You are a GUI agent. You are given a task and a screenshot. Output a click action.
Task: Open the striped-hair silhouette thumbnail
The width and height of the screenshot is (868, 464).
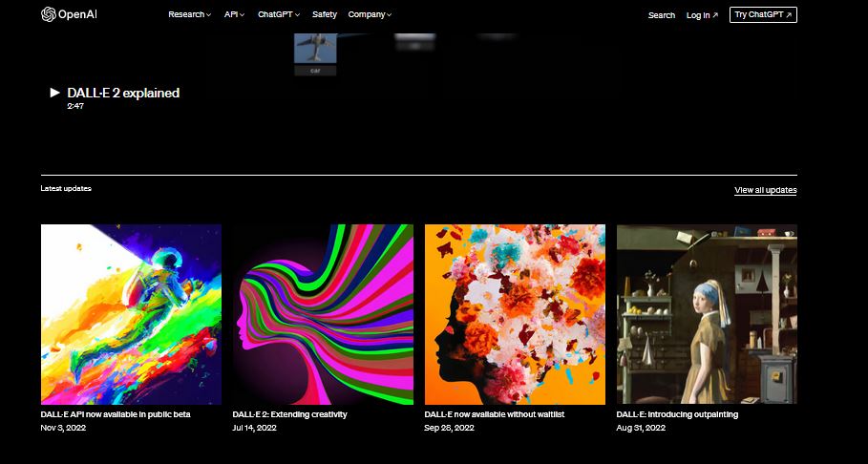[x=323, y=314]
